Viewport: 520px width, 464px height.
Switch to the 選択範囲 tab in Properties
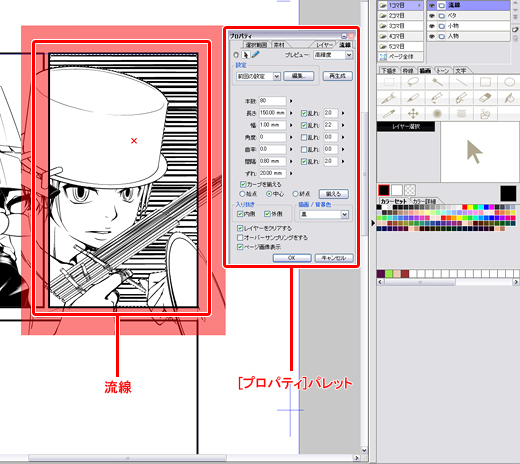click(x=256, y=45)
